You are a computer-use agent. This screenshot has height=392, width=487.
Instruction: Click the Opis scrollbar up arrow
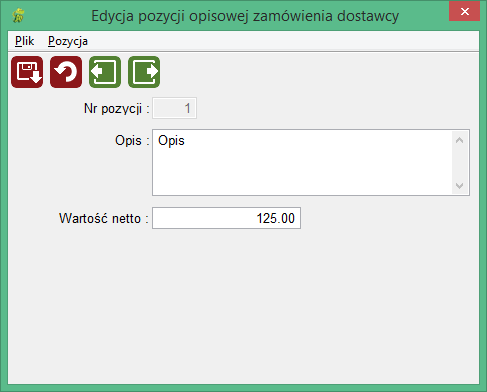(x=460, y=140)
